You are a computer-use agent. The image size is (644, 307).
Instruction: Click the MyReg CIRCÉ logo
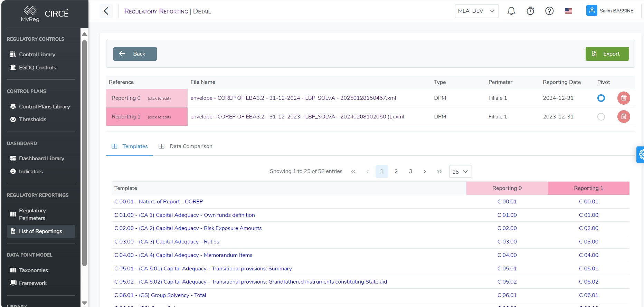point(44,14)
